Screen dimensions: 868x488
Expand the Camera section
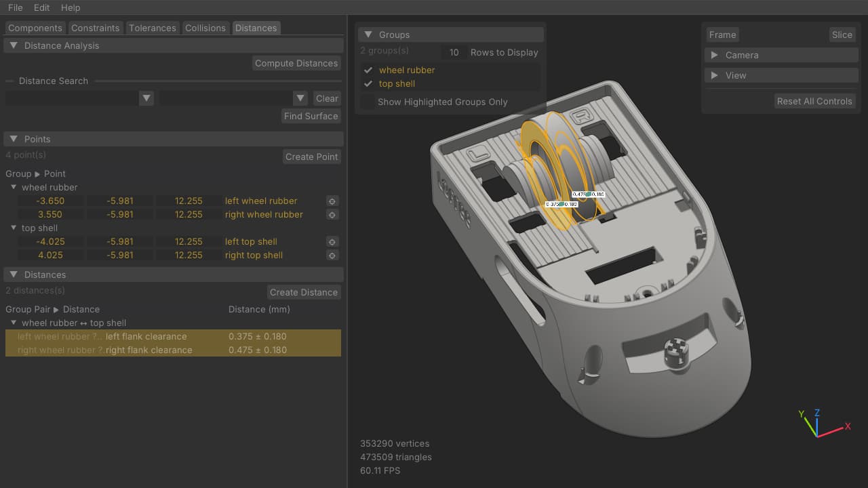tap(714, 55)
